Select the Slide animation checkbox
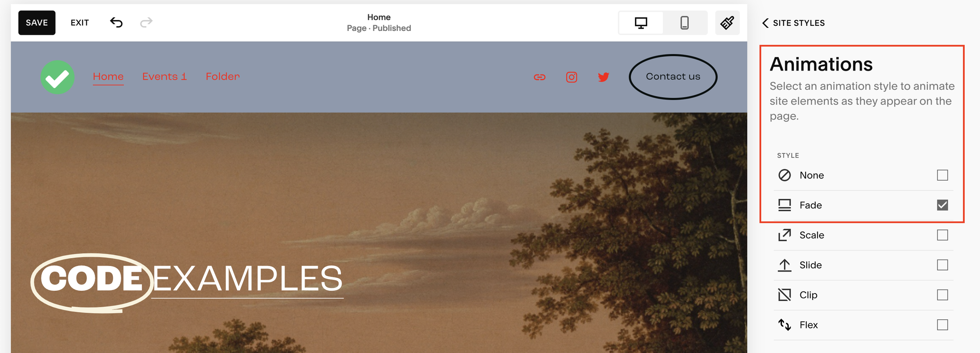This screenshot has width=980, height=353. [x=942, y=265]
